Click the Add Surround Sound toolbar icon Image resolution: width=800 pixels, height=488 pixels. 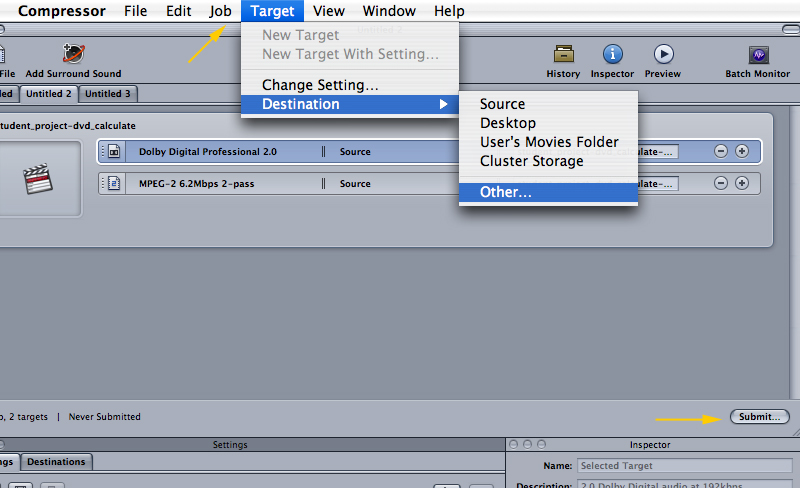[x=73, y=54]
